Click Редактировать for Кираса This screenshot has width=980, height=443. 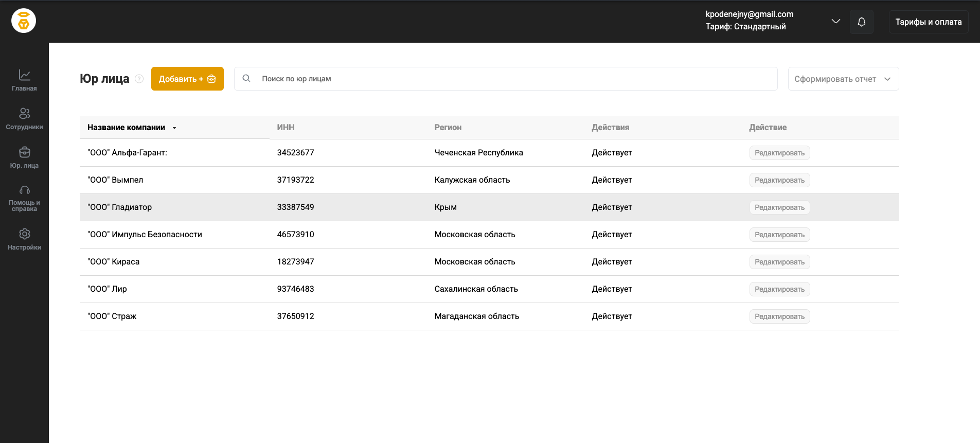[x=779, y=262]
